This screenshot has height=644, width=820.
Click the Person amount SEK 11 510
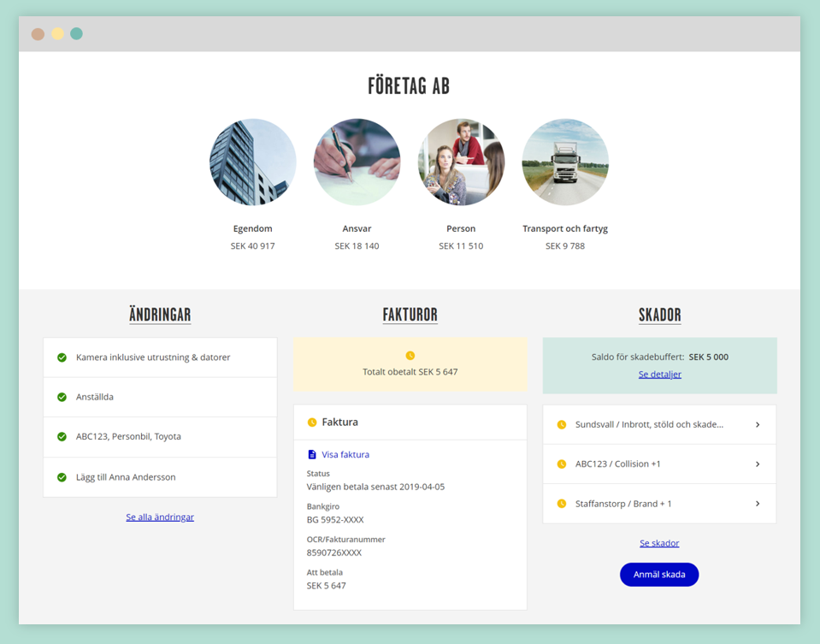pos(461,245)
